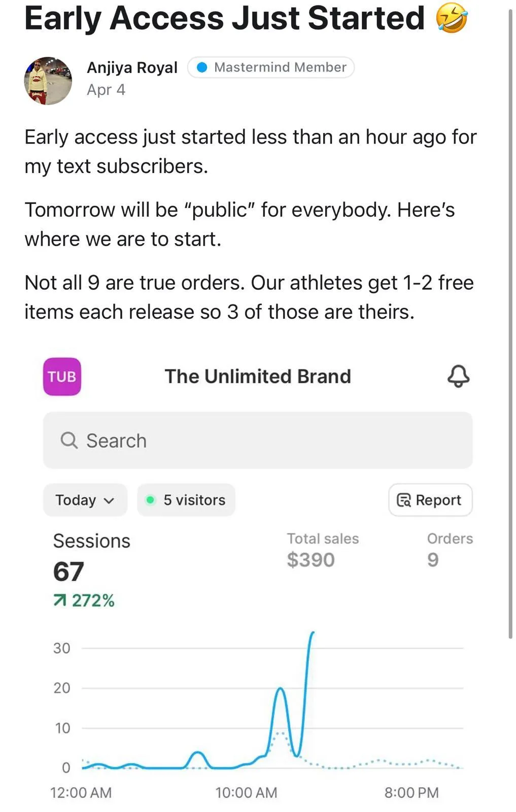Expand the chevron beside Today

tap(109, 500)
